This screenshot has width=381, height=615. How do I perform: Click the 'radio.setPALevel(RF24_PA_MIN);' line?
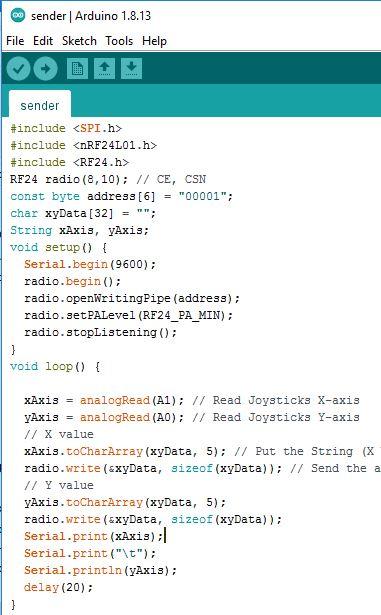click(128, 315)
